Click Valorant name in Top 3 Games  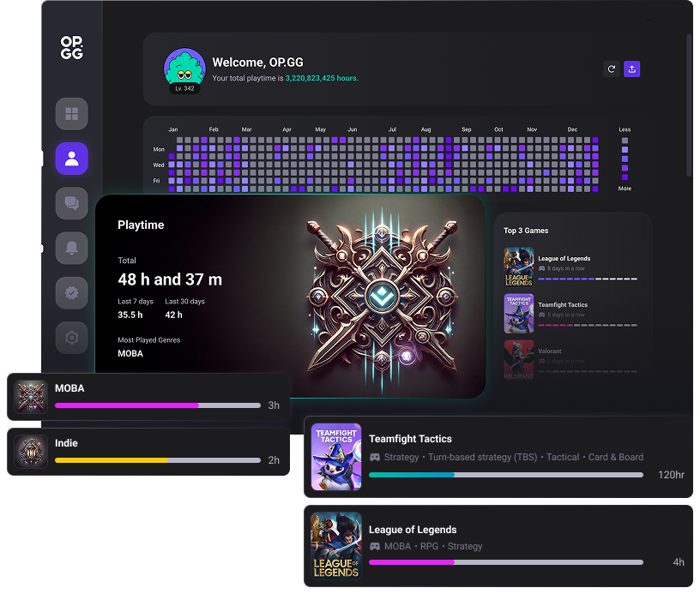[550, 351]
